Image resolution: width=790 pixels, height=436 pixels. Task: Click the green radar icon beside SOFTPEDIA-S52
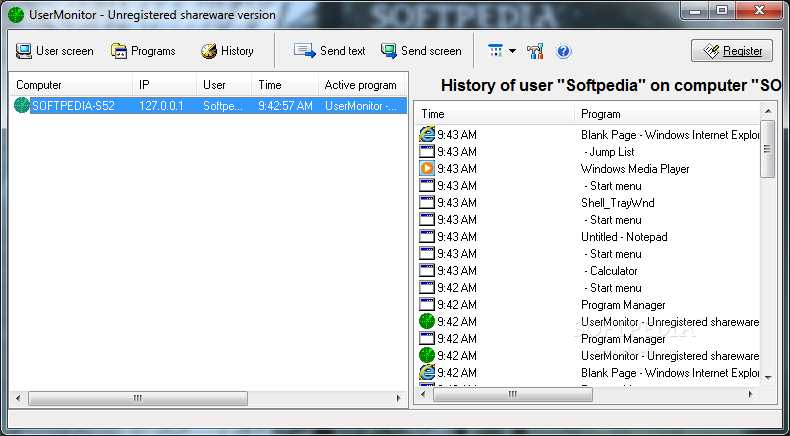coord(22,105)
